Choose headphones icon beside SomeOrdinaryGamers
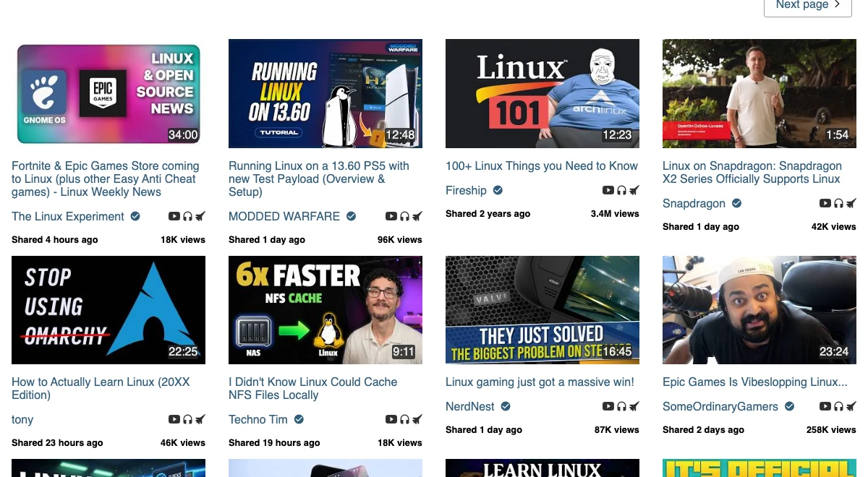Viewport: 868px width, 477px height. pos(838,406)
